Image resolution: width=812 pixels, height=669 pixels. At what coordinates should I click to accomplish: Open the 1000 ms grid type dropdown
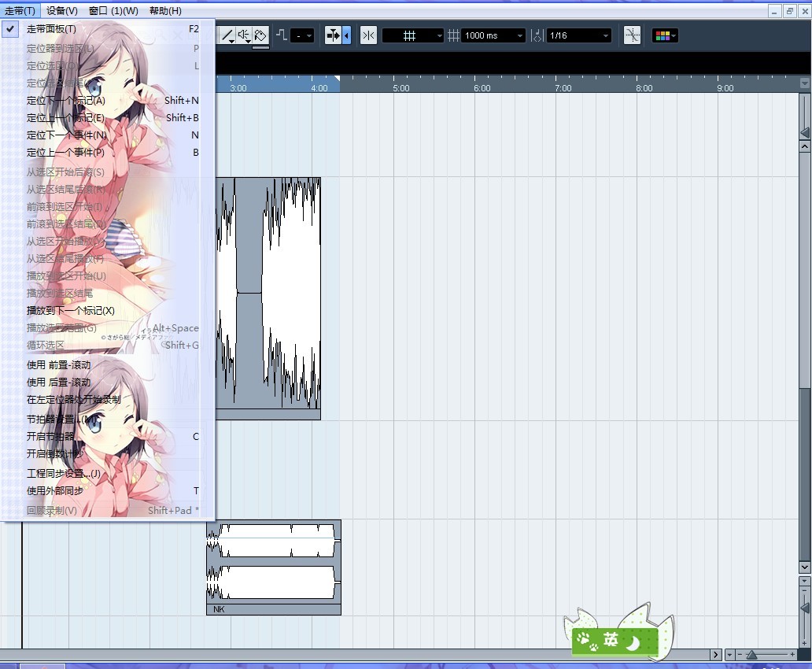[493, 35]
